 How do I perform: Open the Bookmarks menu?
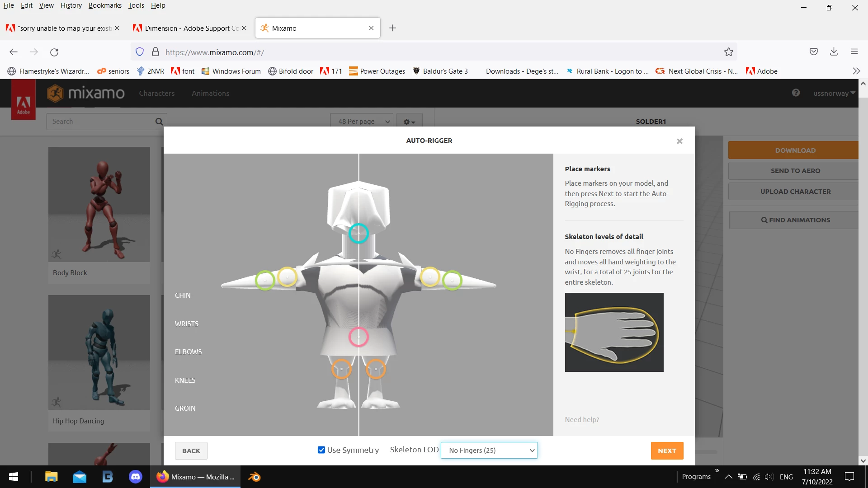pos(105,5)
